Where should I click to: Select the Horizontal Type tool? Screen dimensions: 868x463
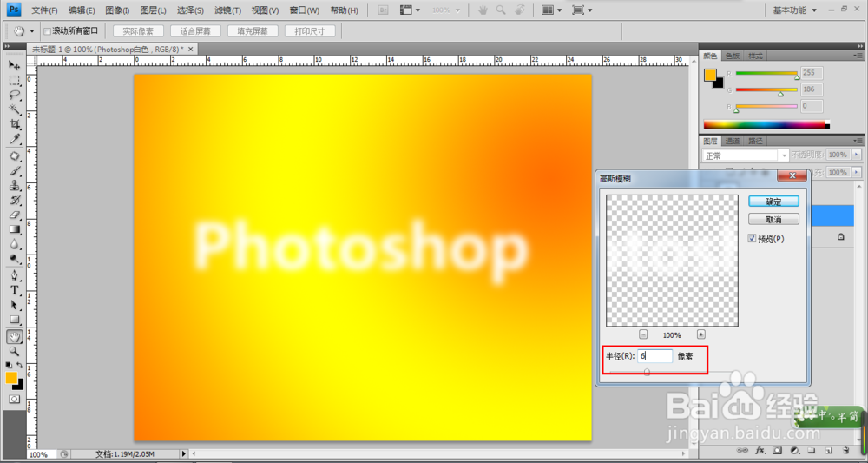click(15, 290)
